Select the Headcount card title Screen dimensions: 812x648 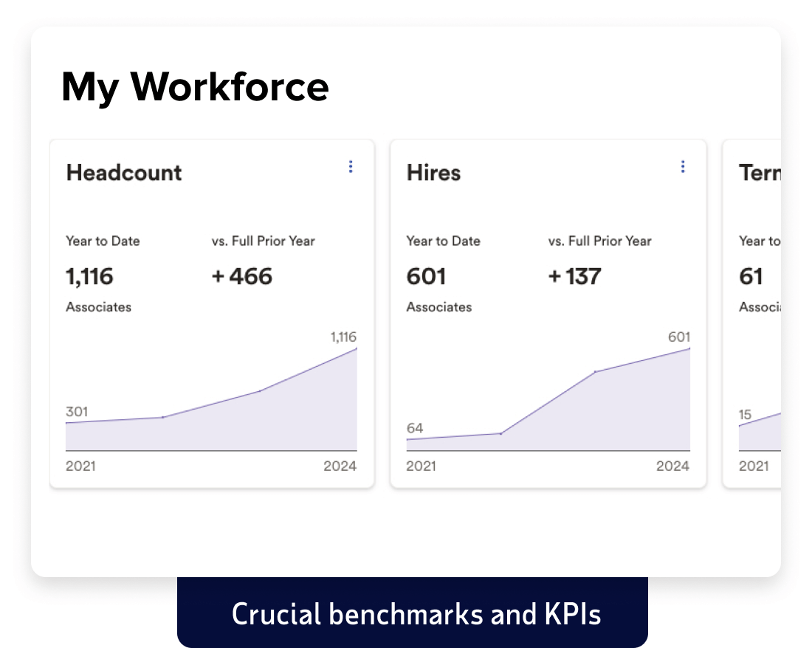(123, 173)
